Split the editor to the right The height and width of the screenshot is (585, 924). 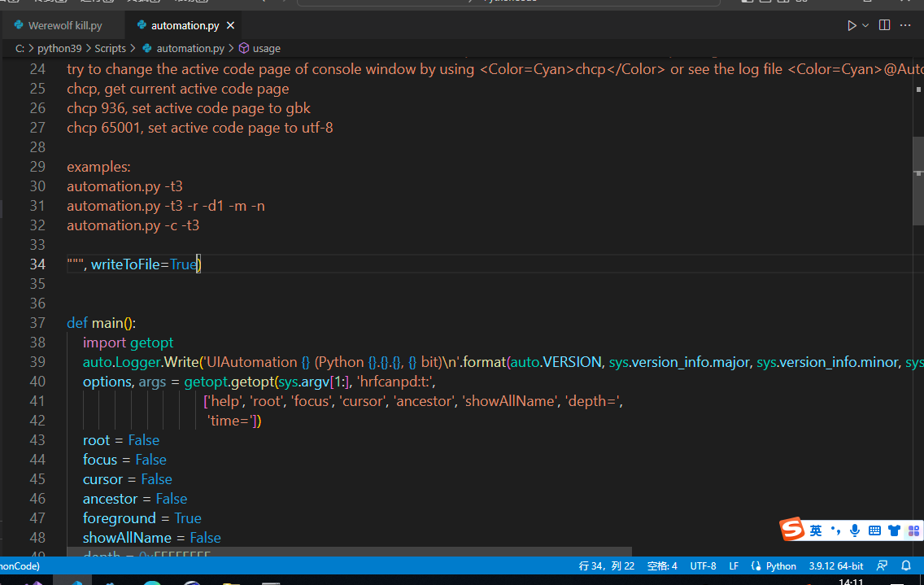[885, 26]
